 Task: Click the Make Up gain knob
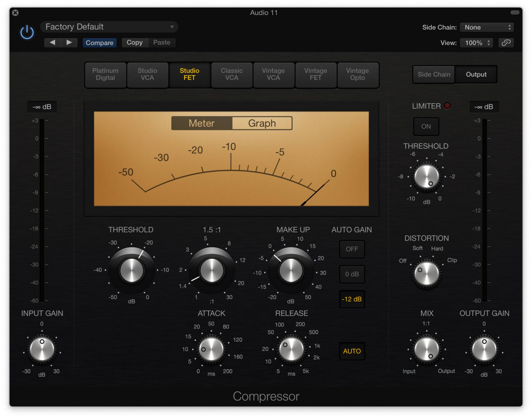pos(291,270)
